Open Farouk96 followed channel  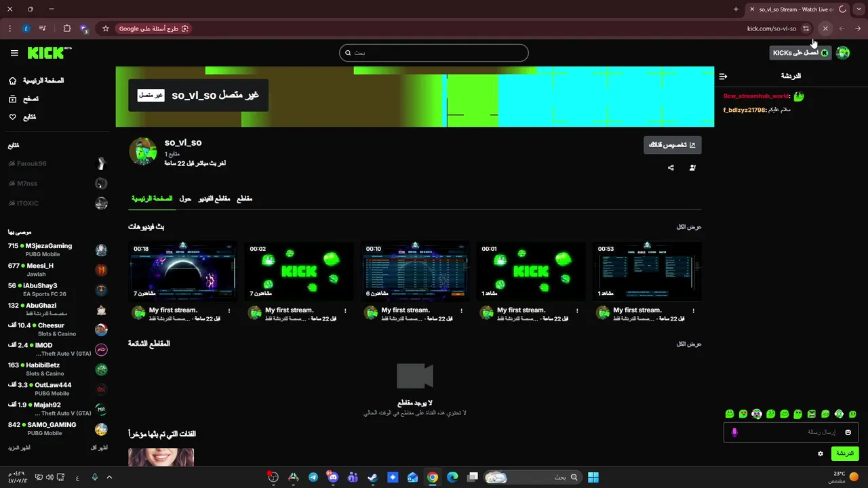click(x=58, y=164)
